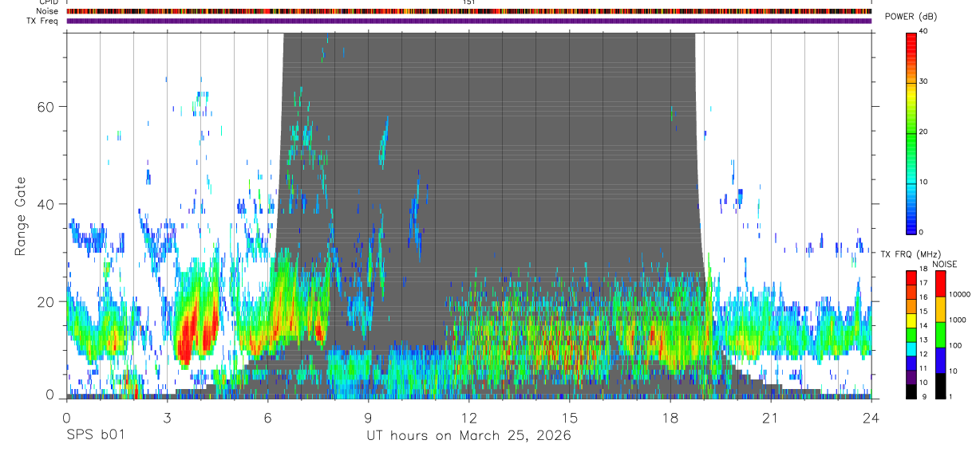The height and width of the screenshot is (452, 980).
Task: Click the SPS b01 radar beam label
Action: pyautogui.click(x=95, y=436)
